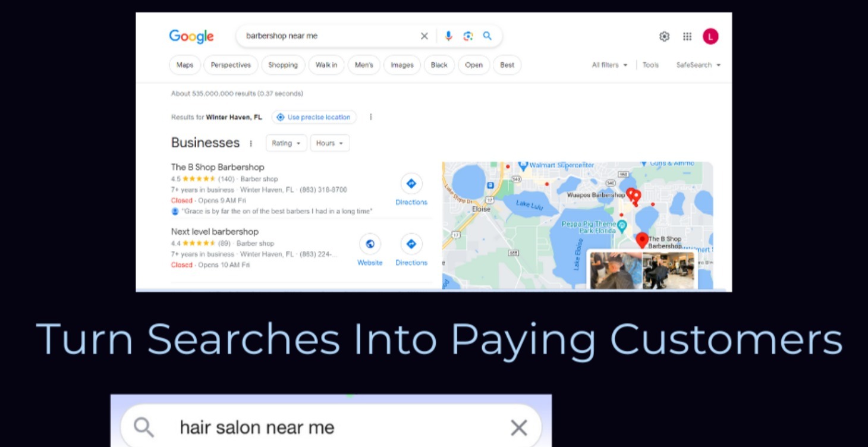Click the Grace review snippet text
This screenshot has height=447, width=868.
277,211
